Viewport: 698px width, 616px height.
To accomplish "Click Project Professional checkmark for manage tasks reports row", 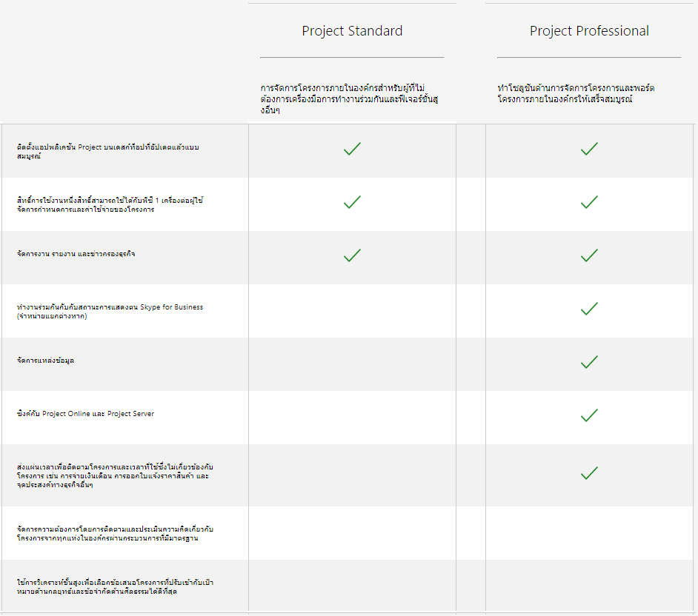I will pos(589,255).
